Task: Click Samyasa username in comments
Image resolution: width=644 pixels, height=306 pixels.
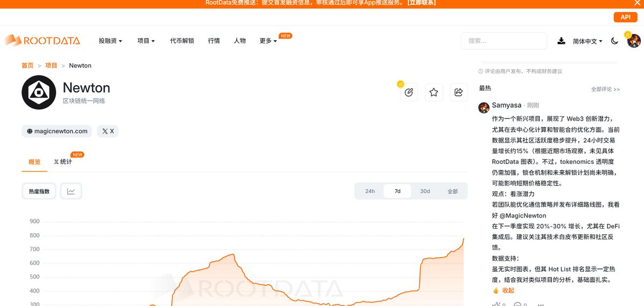Action: tap(507, 106)
